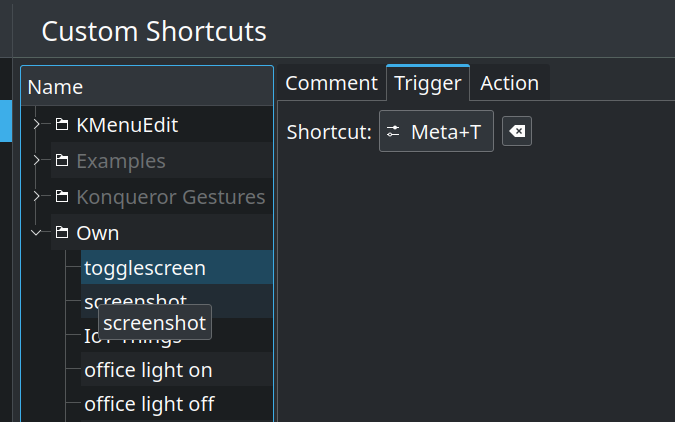This screenshot has width=675, height=422.
Task: Click the Own folder icon
Action: [62, 233]
